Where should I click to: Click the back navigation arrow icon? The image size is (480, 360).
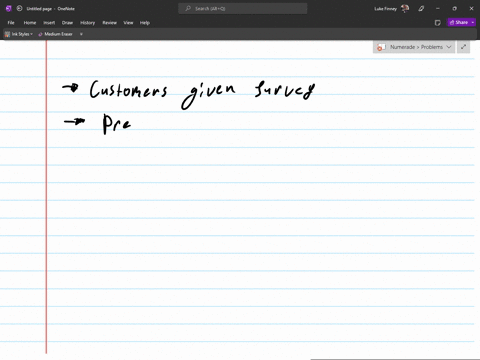(x=19, y=9)
